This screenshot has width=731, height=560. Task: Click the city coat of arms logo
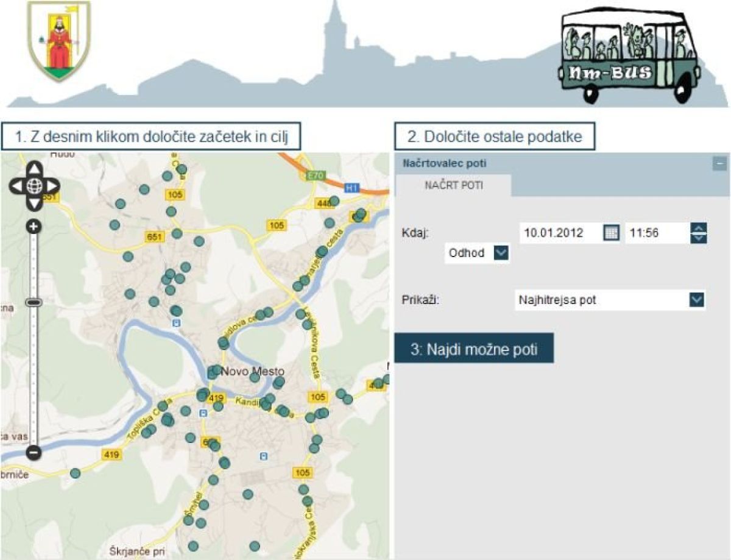click(x=59, y=41)
